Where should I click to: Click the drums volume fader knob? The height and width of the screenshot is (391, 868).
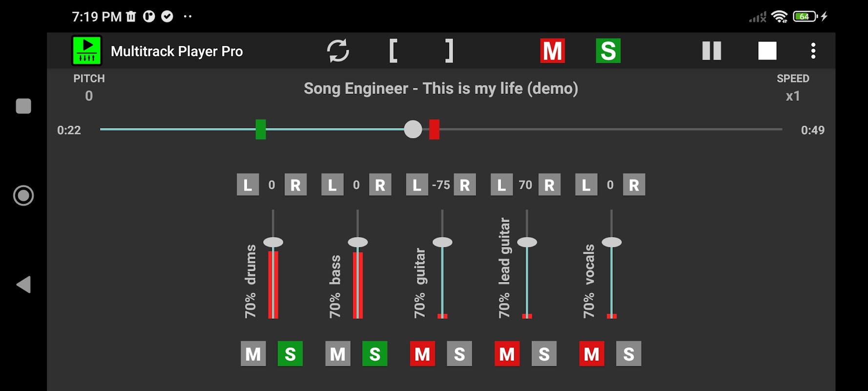click(273, 242)
